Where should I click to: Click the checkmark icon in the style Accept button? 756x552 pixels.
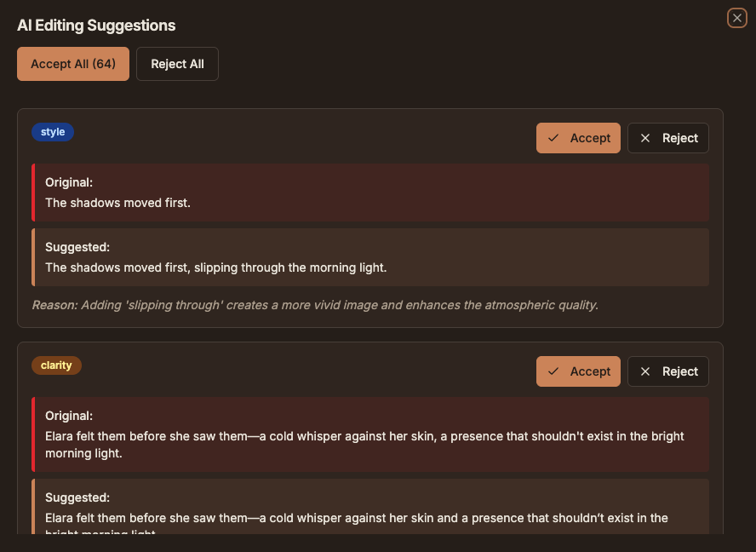pyautogui.click(x=553, y=138)
